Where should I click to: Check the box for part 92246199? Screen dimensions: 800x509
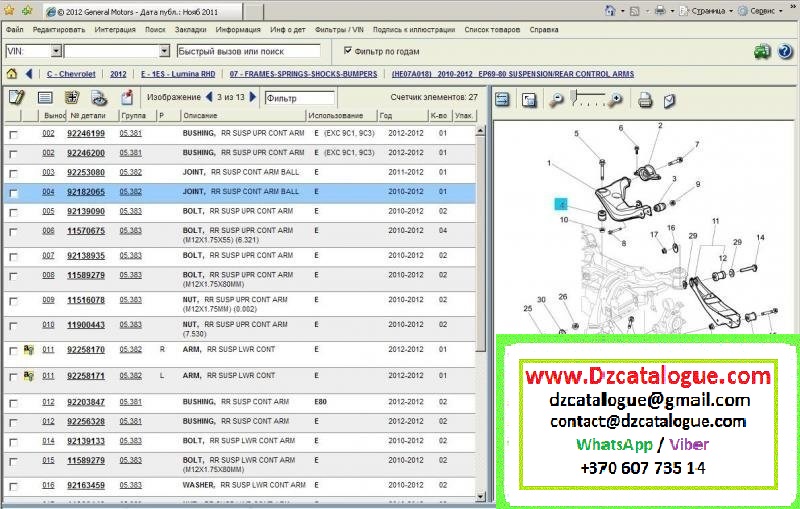coord(13,135)
